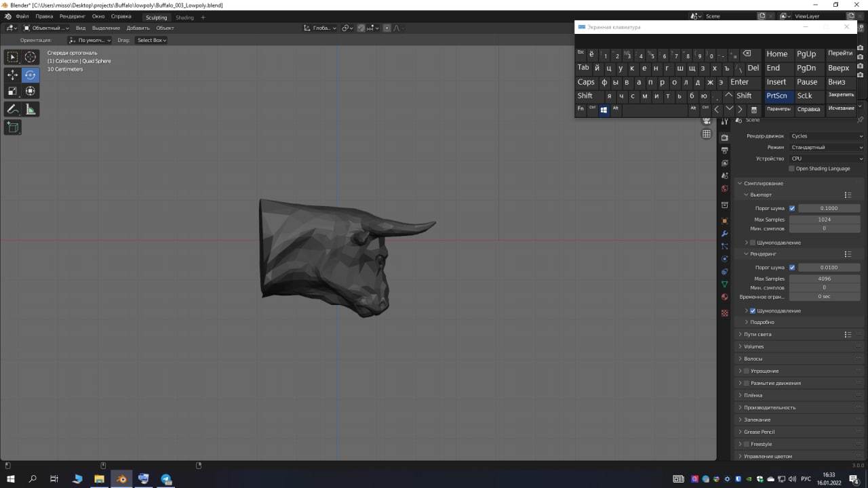Activate the Rotate tool
The height and width of the screenshot is (488, 868).
click(x=31, y=75)
